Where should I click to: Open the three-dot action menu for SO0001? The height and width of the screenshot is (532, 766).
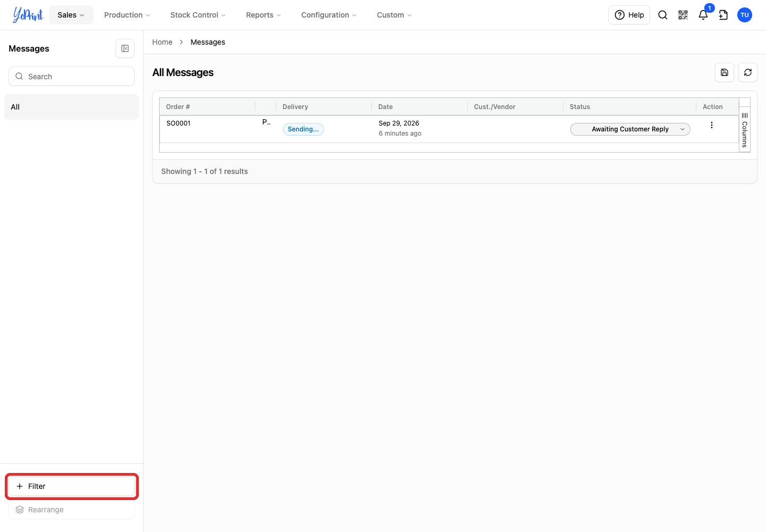pos(712,125)
